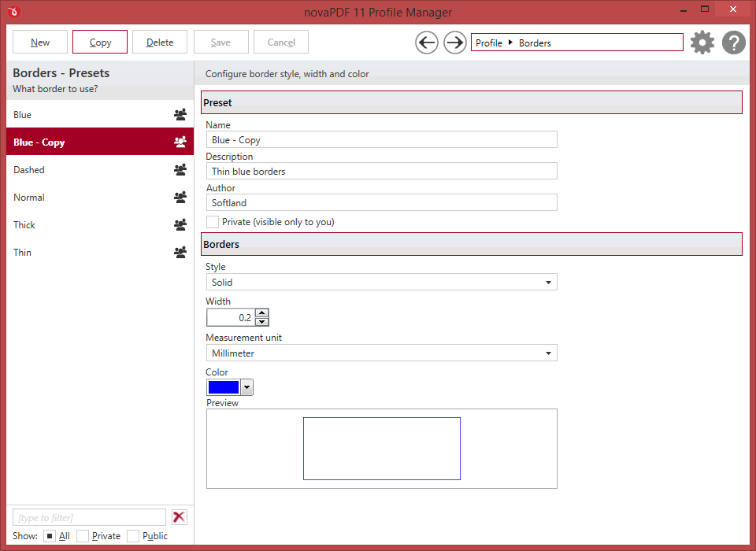The height and width of the screenshot is (551, 756).
Task: Click the Profile breadcrumb link
Action: click(x=489, y=43)
